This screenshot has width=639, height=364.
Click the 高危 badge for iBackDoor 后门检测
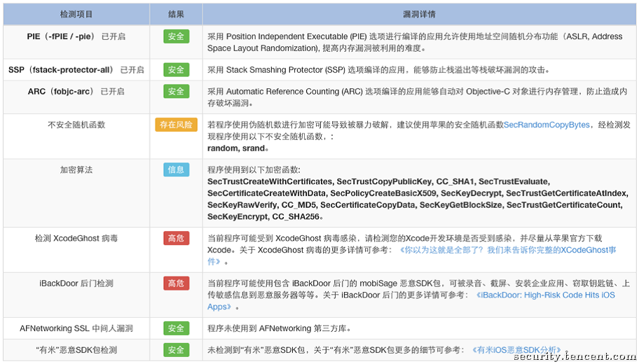pyautogui.click(x=176, y=283)
